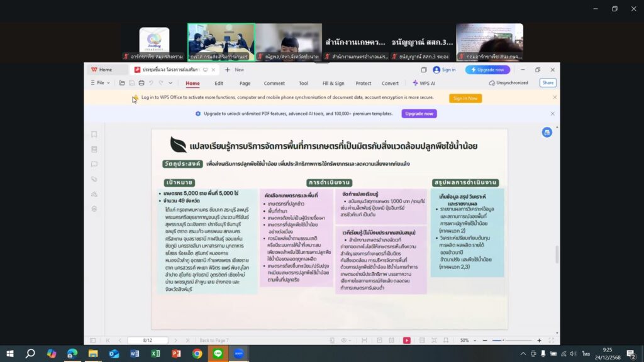
Task: Open the bookmark panel in left sidebar
Action: point(94,134)
